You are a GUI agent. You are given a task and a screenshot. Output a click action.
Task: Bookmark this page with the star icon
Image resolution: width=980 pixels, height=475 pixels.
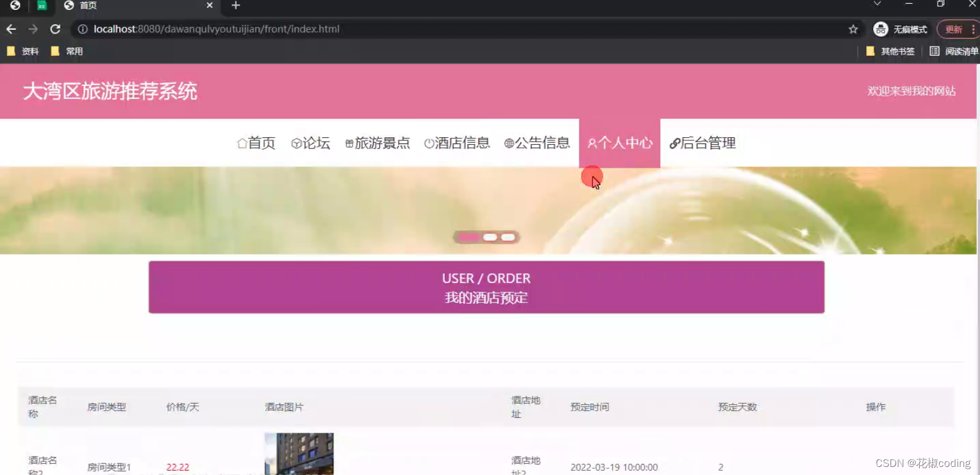coord(853,29)
